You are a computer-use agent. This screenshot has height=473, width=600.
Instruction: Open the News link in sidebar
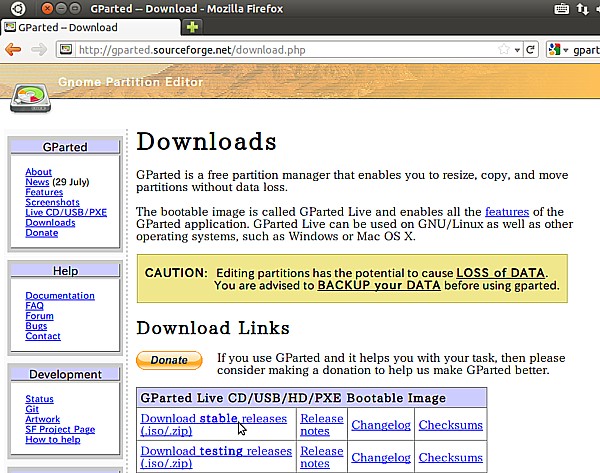(37, 182)
